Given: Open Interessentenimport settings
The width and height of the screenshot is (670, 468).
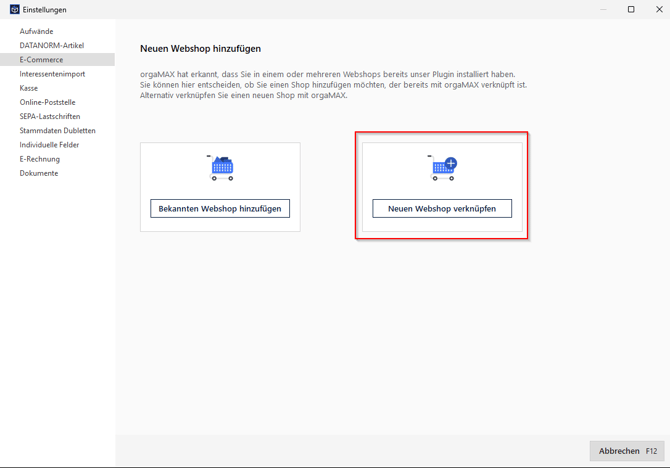Looking at the screenshot, I should tap(52, 74).
